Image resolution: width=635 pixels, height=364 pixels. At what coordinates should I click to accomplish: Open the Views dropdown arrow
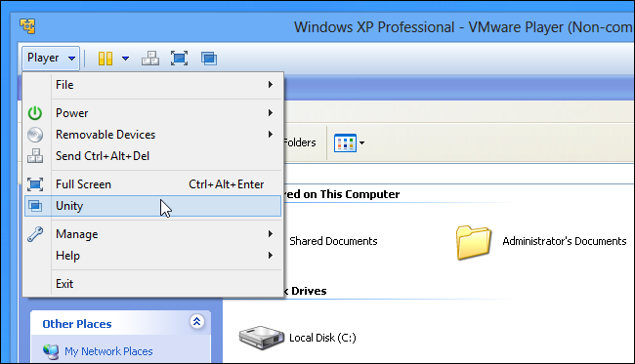coord(362,142)
